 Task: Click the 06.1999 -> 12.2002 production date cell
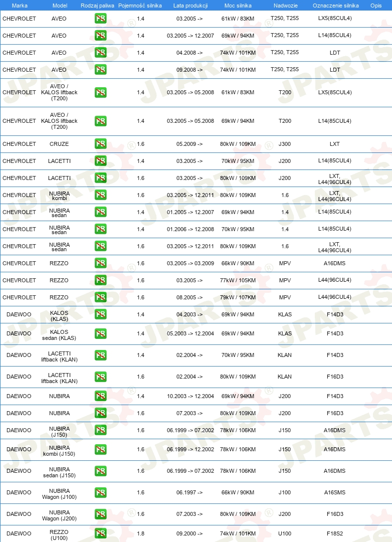[x=190, y=449]
